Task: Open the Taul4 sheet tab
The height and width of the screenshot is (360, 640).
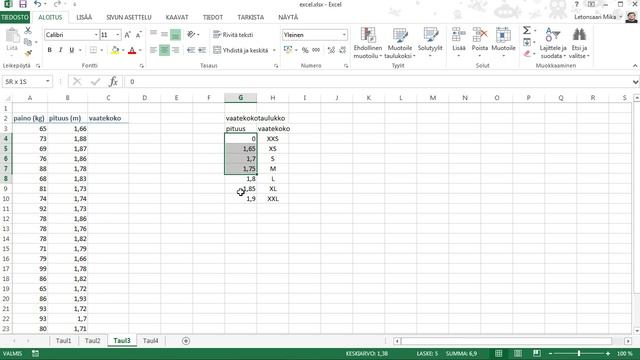Action: [x=150, y=341]
